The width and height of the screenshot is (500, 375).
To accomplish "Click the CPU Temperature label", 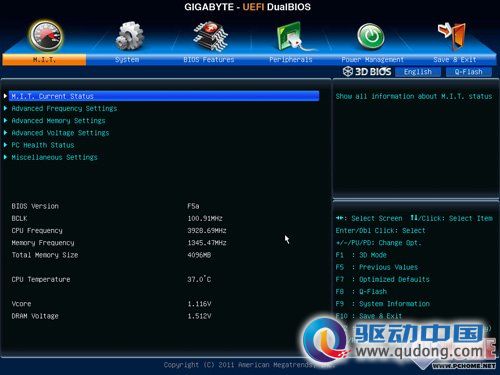I will click(x=41, y=279).
